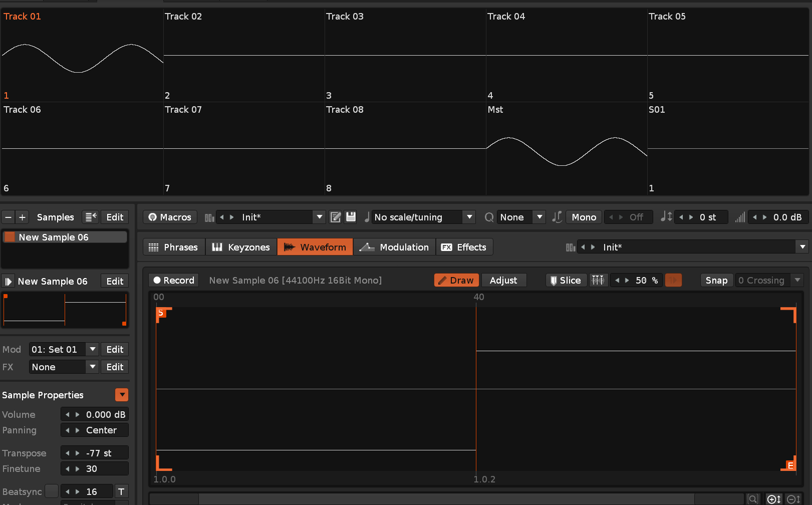812x505 pixels.
Task: Remove sample with the minus icon
Action: 8,217
